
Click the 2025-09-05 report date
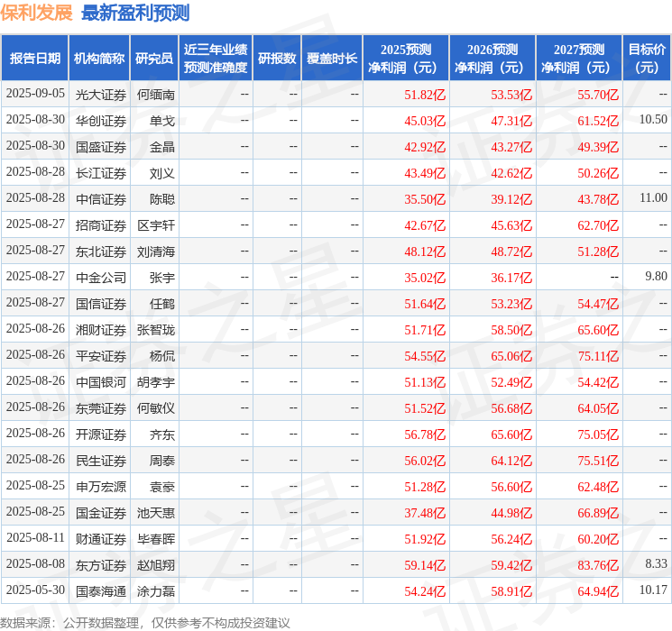click(35, 93)
